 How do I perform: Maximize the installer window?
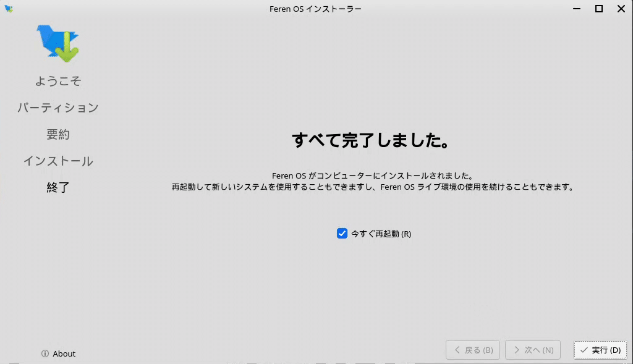pos(598,9)
